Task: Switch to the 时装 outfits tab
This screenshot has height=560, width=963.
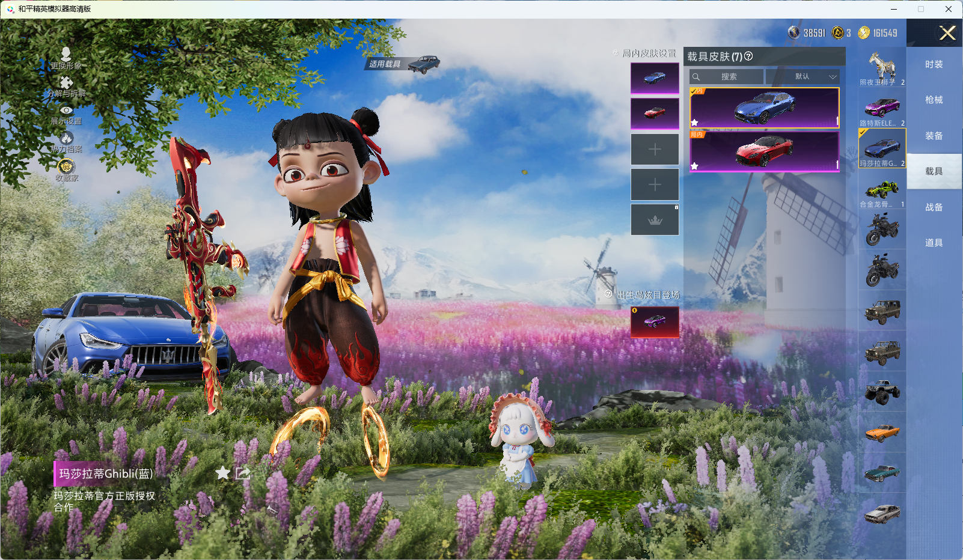Action: coord(934,64)
